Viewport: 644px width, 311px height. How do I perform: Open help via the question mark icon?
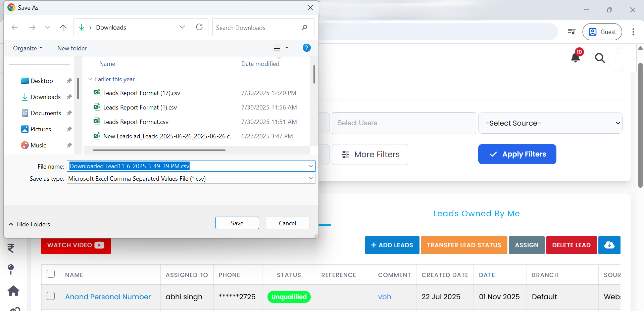(x=306, y=48)
